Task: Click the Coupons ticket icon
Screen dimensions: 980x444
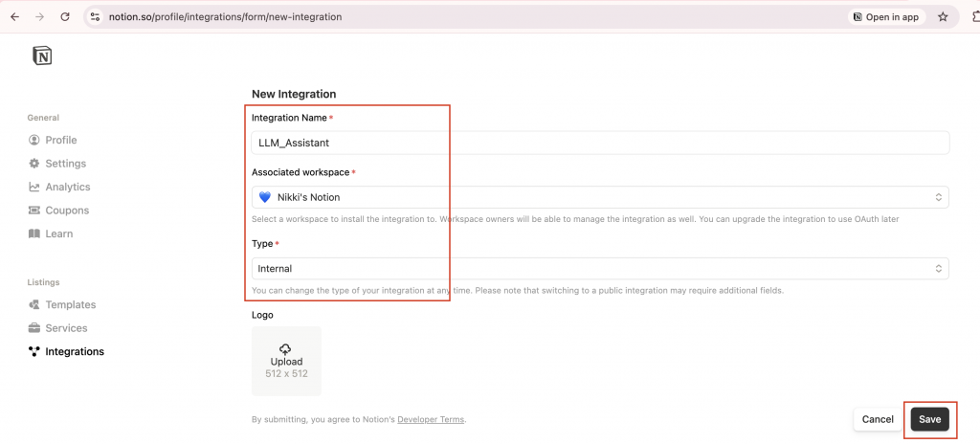Action: coord(33,211)
